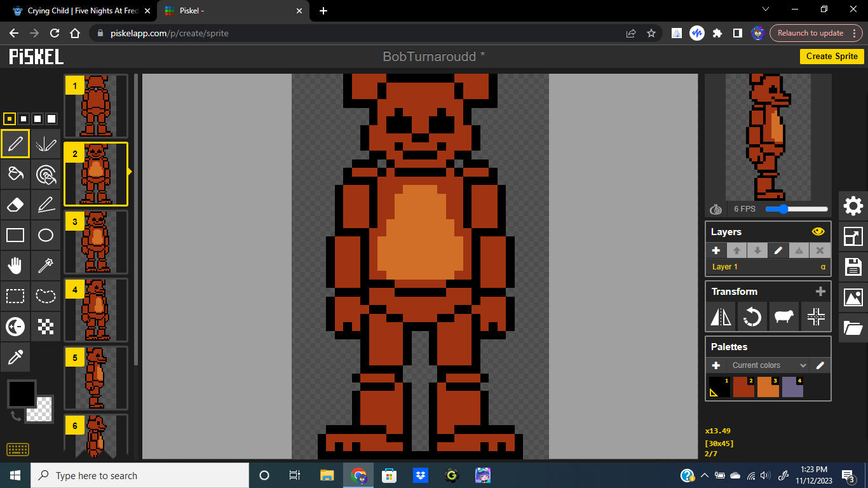Viewport: 868px width, 488px height.
Task: Select the Paint Bucket tool
Action: tap(15, 174)
